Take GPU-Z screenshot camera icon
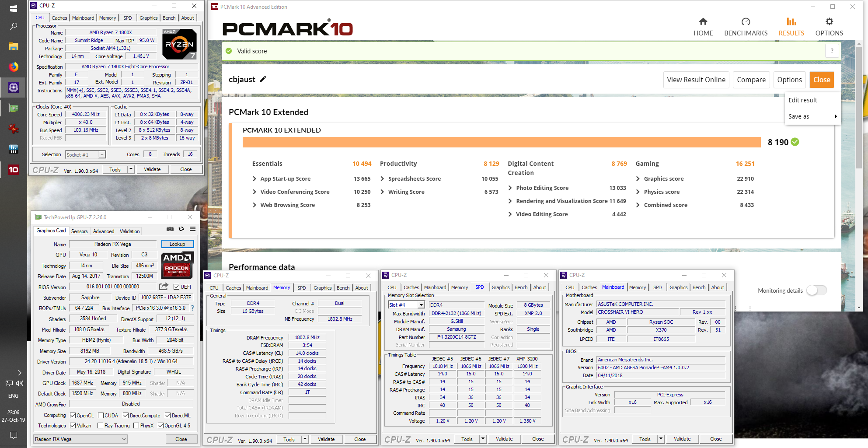 [x=170, y=229]
